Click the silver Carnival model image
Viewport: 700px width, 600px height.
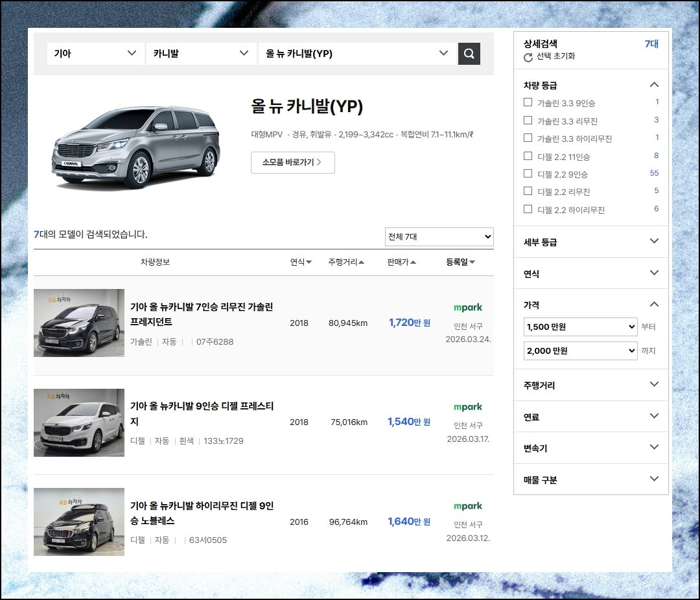pos(136,147)
